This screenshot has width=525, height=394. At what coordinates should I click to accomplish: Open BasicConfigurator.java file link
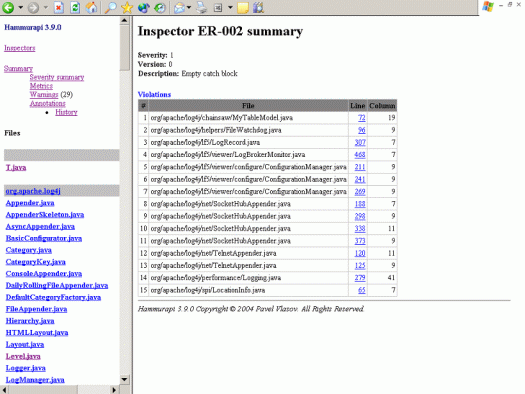[x=44, y=238]
